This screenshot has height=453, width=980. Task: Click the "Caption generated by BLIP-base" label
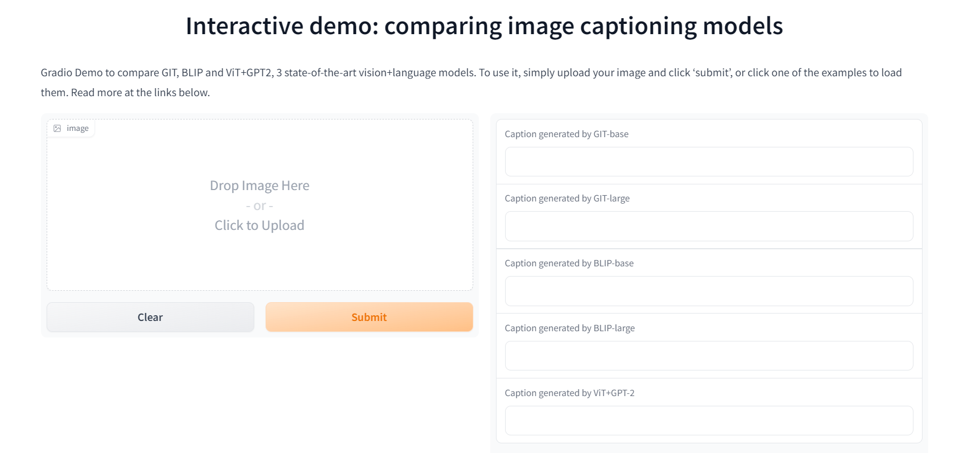(569, 263)
